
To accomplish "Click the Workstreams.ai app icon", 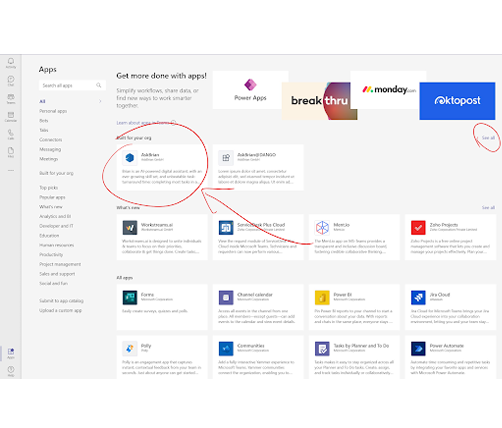I will pos(130,228).
